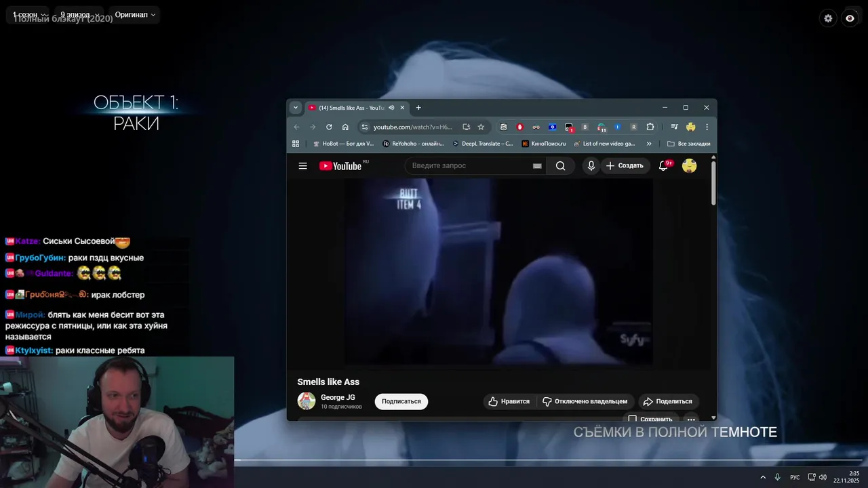Click the Сохранить save button

point(650,418)
